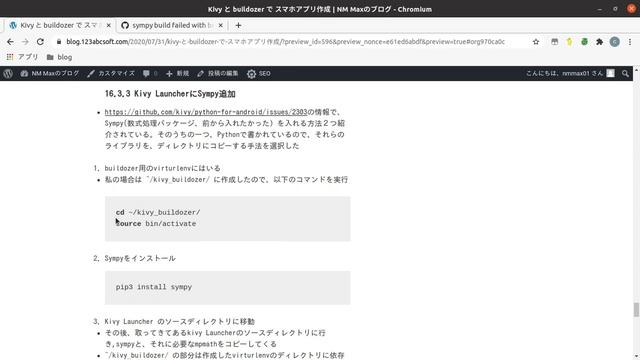View site lock information icon
640x360 pixels.
pyautogui.click(x=59, y=42)
